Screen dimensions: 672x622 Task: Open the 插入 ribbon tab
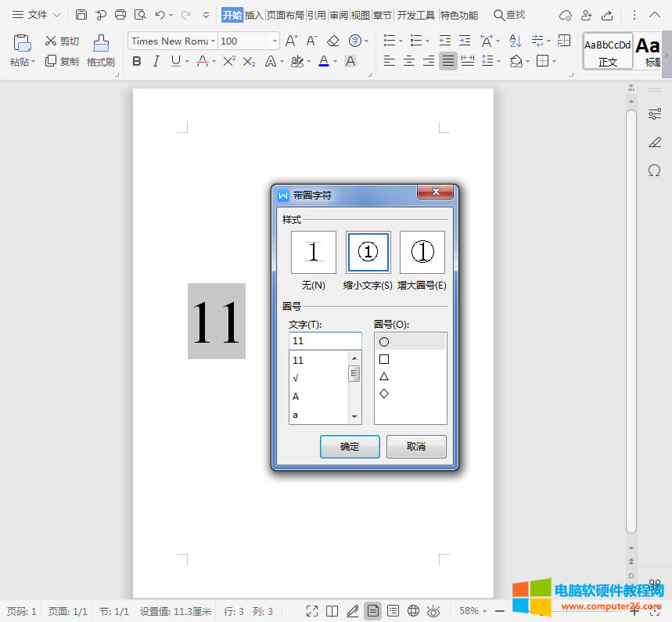click(x=254, y=15)
